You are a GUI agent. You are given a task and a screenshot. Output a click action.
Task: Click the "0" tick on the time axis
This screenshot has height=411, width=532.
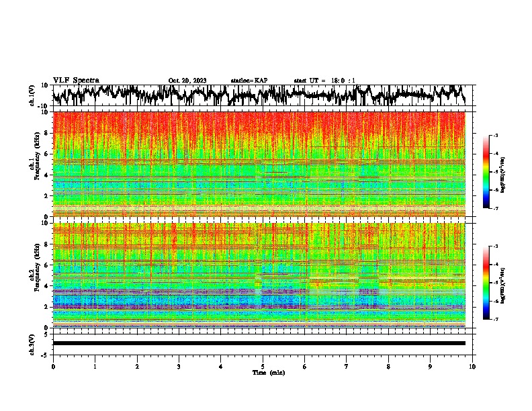pos(53,367)
